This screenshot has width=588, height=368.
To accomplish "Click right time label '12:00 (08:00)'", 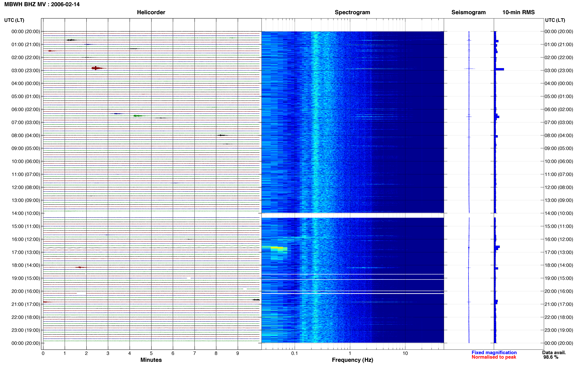I will click(x=559, y=187).
